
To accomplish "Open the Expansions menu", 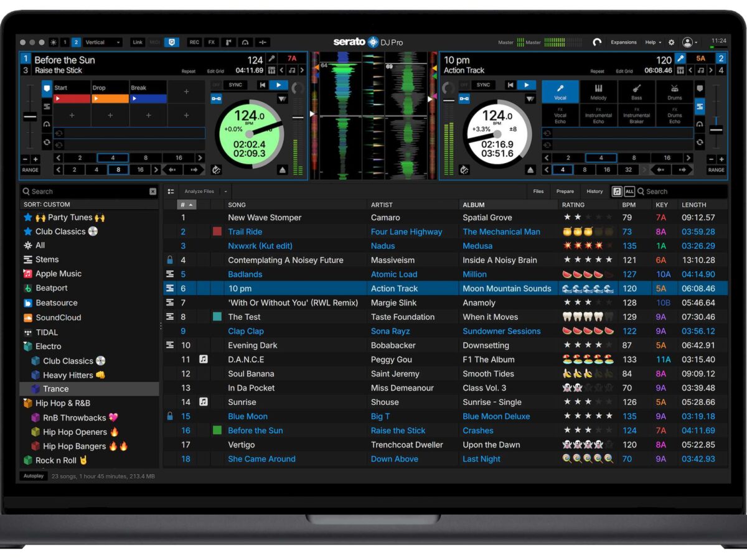I will 623,42.
